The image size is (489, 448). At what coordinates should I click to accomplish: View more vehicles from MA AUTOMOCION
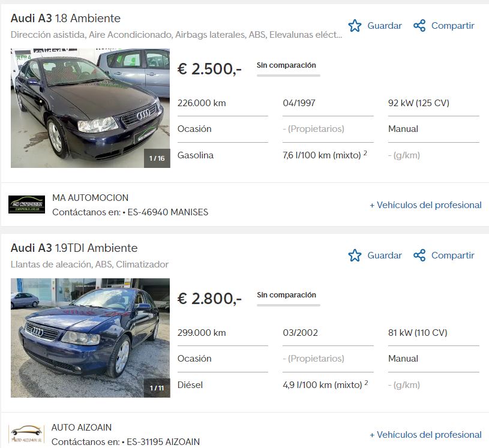425,205
